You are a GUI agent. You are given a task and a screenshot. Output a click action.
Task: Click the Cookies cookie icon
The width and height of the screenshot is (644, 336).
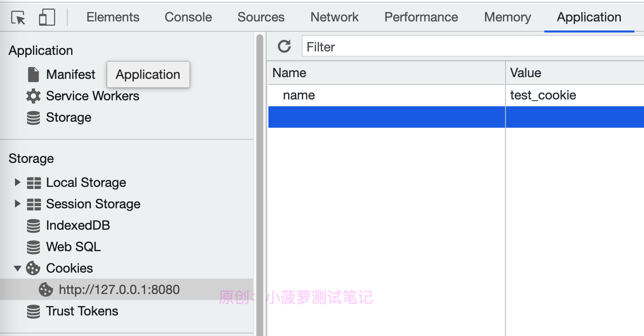pos(33,268)
